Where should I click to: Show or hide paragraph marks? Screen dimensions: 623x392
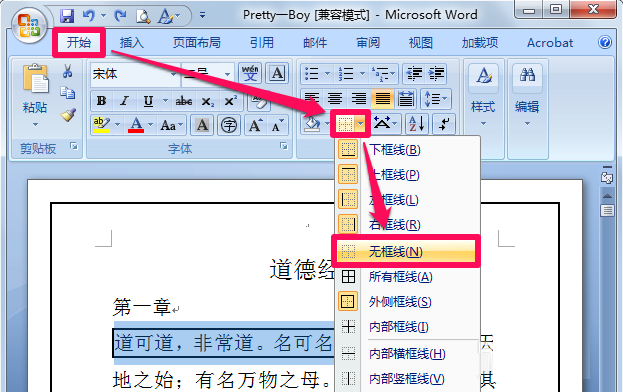pos(444,124)
